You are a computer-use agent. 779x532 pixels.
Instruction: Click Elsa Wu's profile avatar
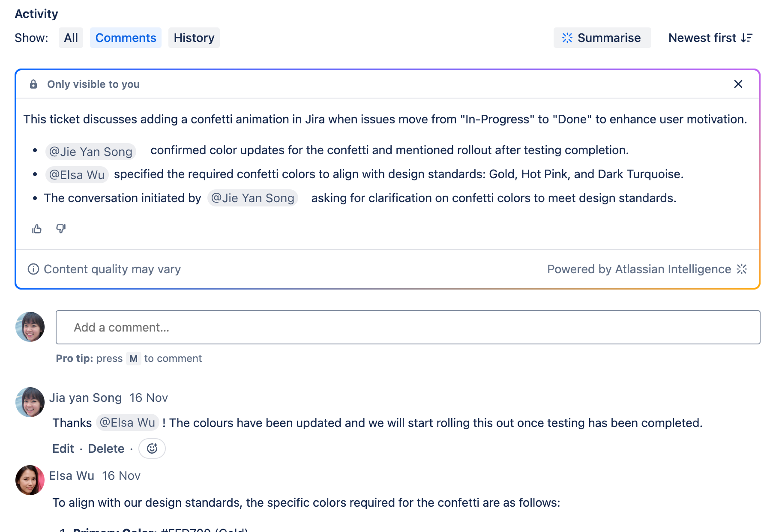30,480
